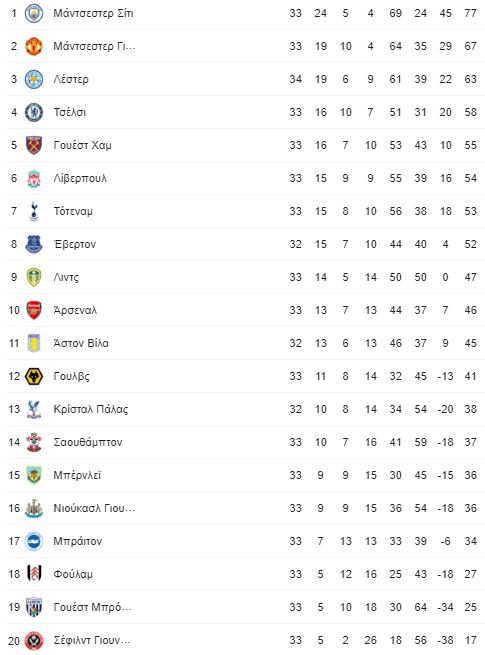Open the Μπέρνλεϊ team link
This screenshot has height=655, width=485.
(77, 475)
